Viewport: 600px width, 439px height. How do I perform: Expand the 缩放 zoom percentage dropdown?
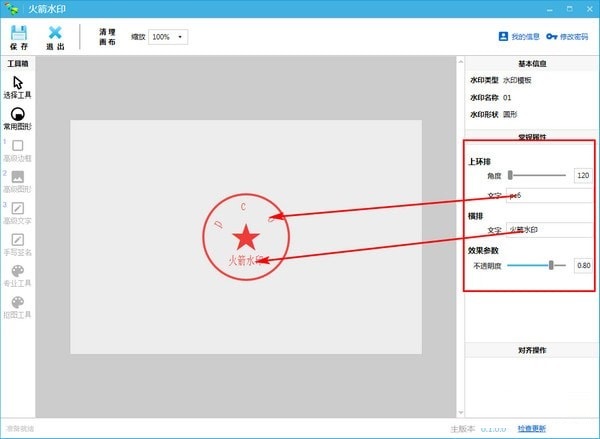(x=167, y=37)
